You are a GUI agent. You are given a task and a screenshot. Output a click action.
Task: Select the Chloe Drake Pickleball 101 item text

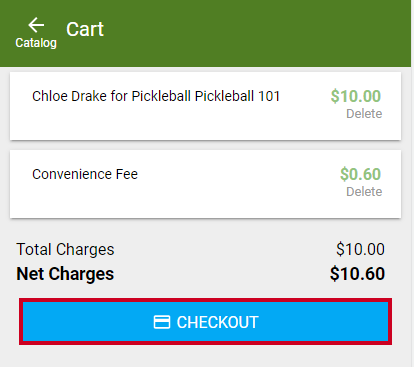pyautogui.click(x=156, y=96)
